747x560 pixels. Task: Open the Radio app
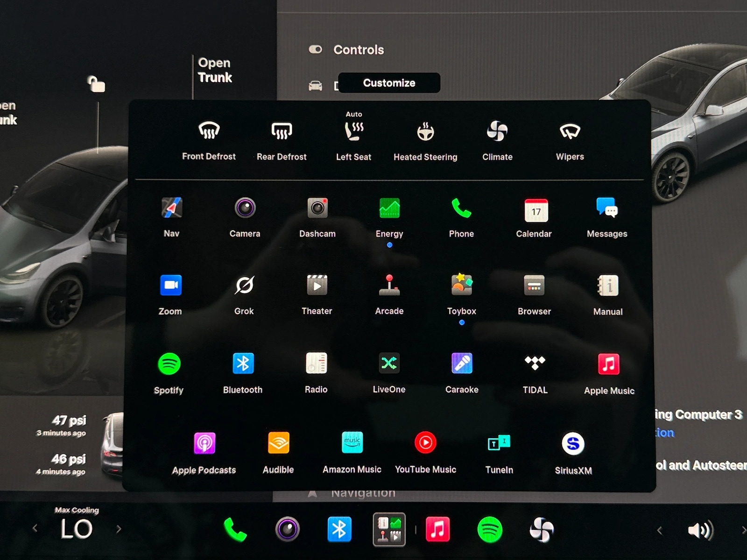click(x=316, y=373)
